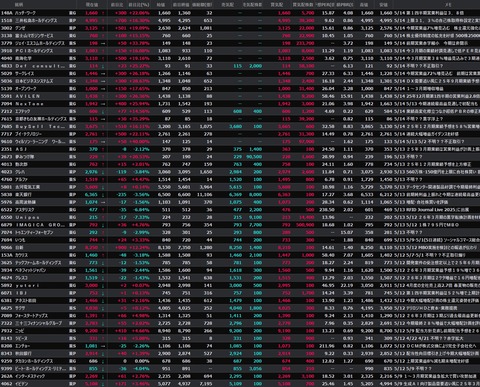This screenshot has height=387, width=480.
Task: Select stock code 4062
Action: tap(6, 384)
